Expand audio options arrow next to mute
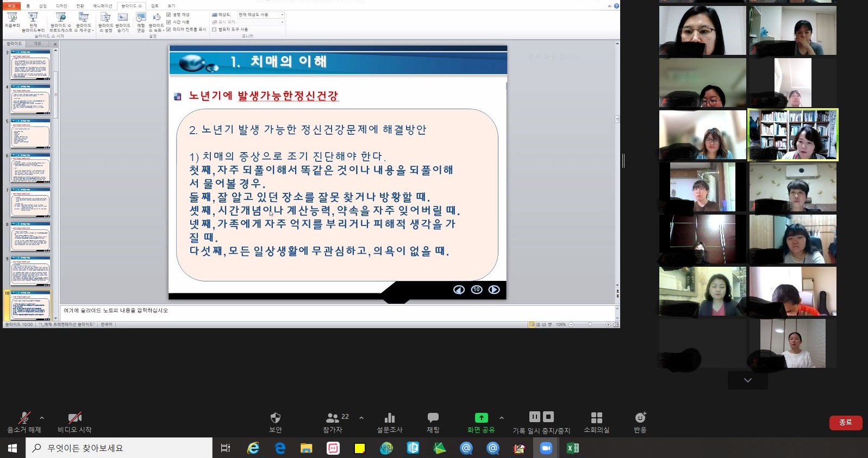Screen dimensions: 868x458 (x=42, y=418)
